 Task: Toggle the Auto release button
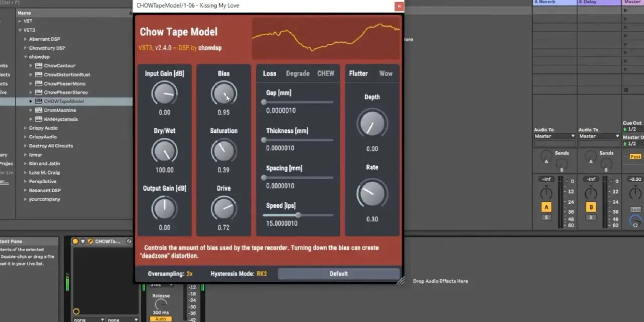160,319
